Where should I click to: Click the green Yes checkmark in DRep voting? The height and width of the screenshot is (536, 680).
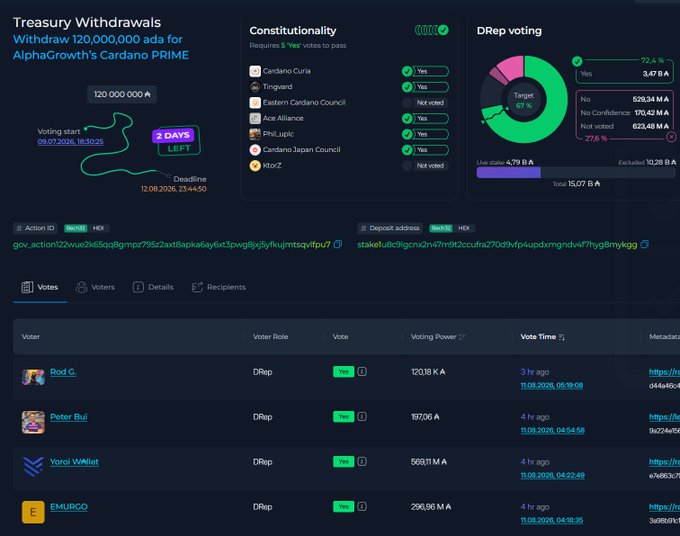point(577,61)
